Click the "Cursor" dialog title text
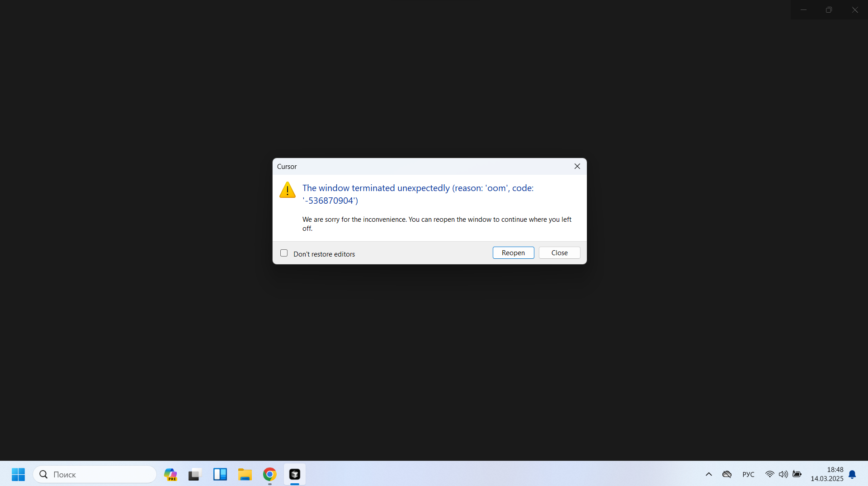Viewport: 868px width, 486px height. click(x=287, y=167)
